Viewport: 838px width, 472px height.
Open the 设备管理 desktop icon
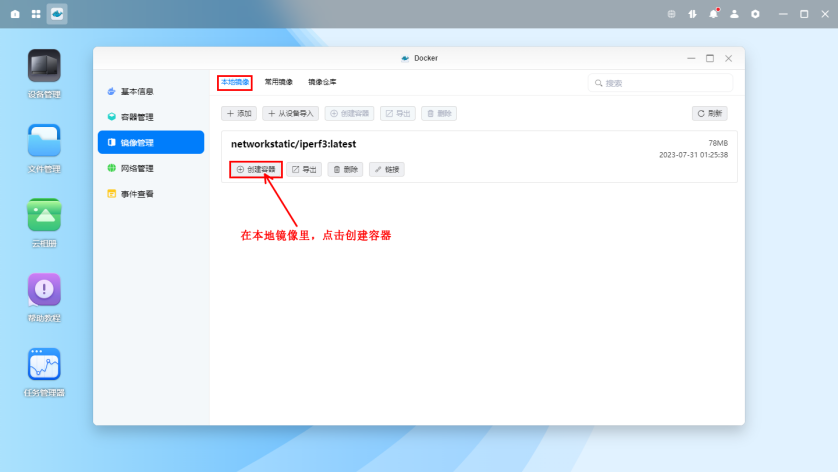pyautogui.click(x=44, y=66)
